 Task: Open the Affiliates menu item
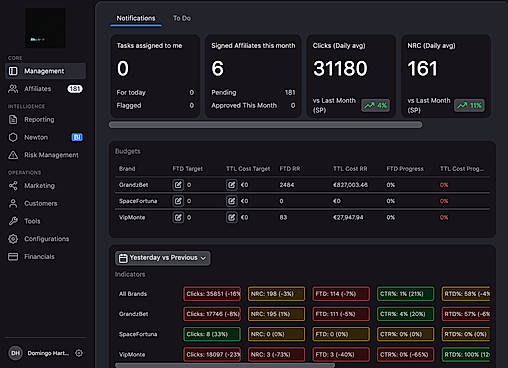[45, 89]
